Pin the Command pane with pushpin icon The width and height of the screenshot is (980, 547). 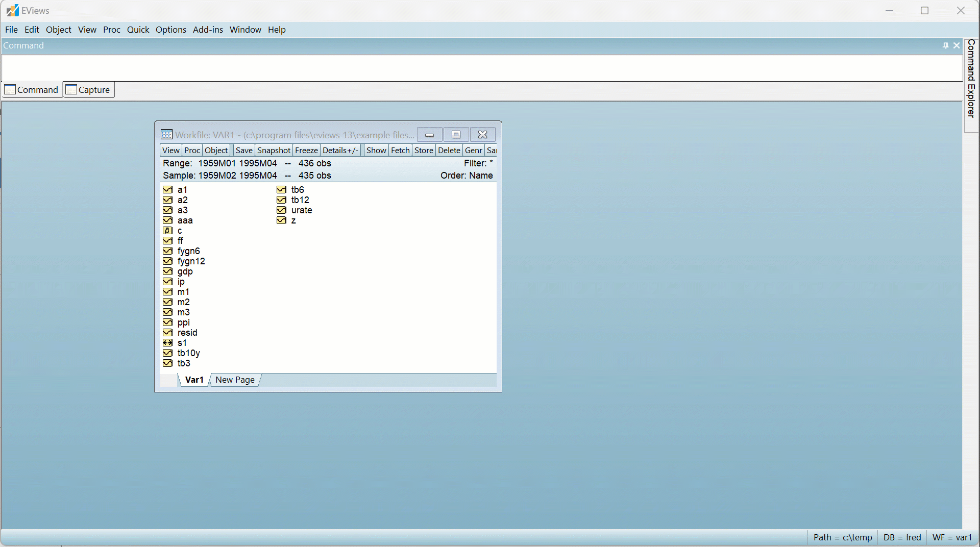945,45
